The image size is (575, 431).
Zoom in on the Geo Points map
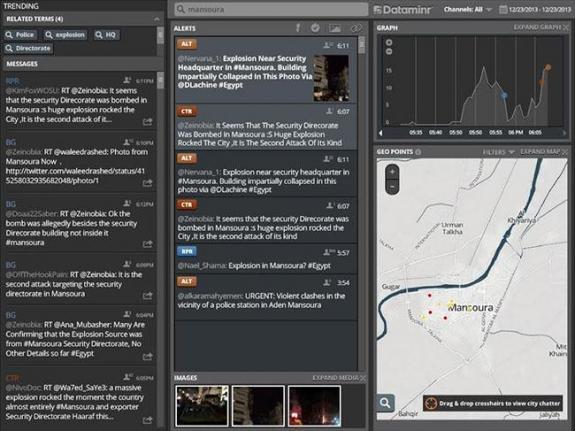coord(392,172)
